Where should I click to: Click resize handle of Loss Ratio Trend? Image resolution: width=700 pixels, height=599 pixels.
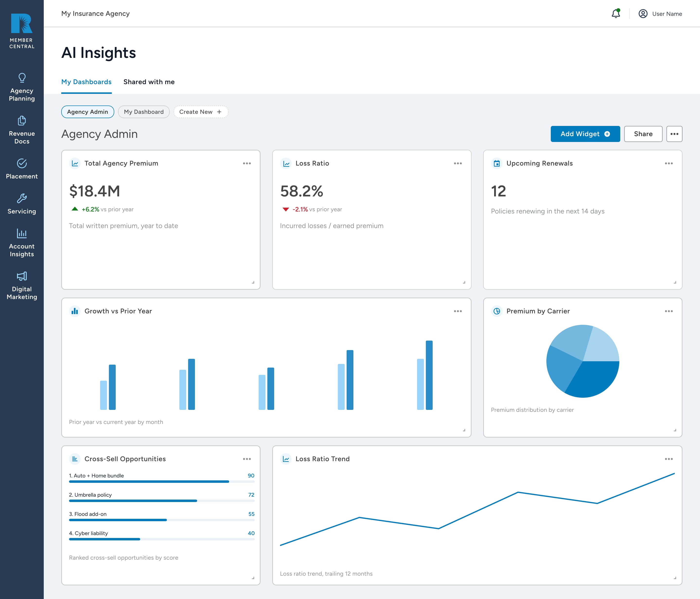point(675,578)
